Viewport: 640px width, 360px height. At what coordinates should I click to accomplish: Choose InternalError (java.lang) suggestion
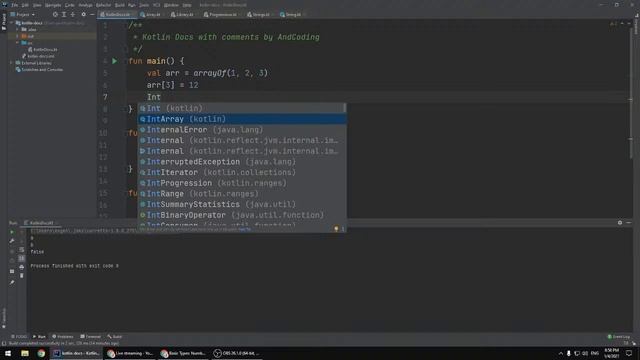pyautogui.click(x=242, y=130)
